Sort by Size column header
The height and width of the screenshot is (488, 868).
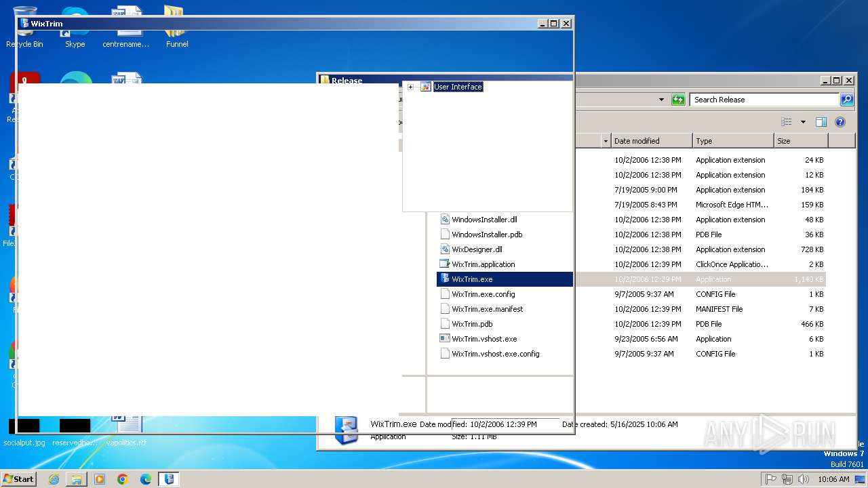point(801,141)
